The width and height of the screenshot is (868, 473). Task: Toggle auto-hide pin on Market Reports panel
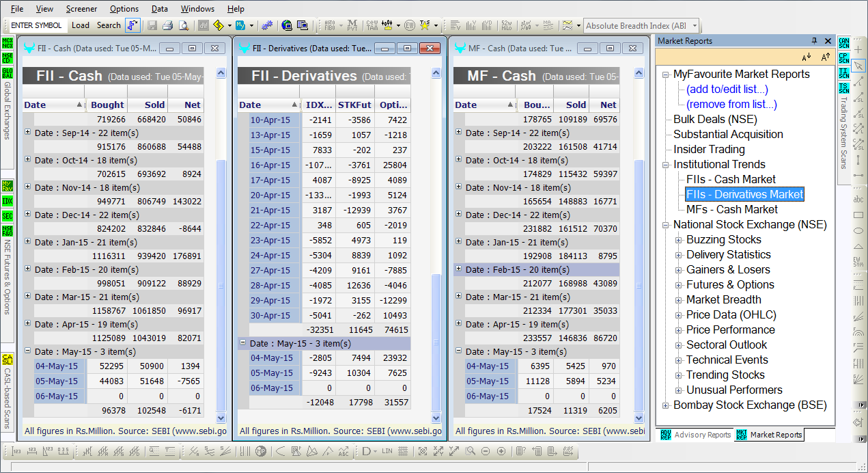click(814, 41)
